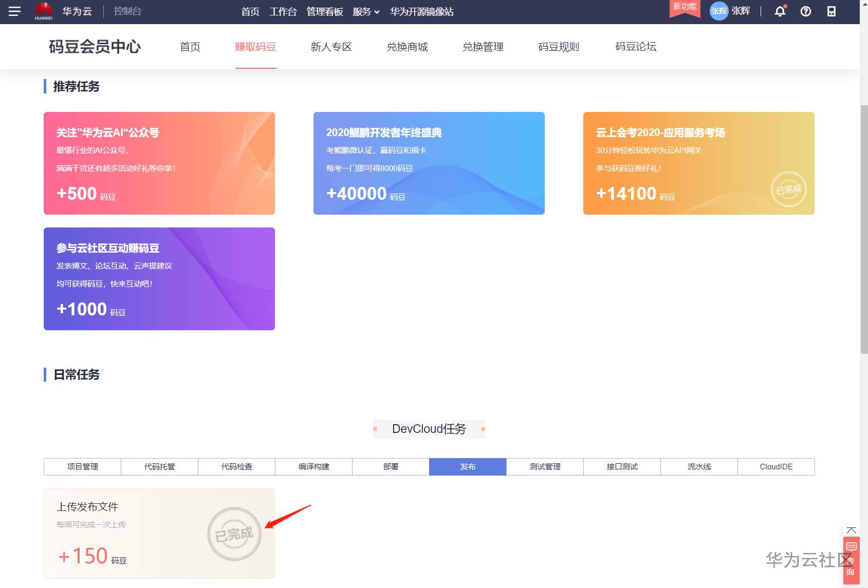
Task: Select 项目管理 DevCloud task category
Action: (x=83, y=467)
